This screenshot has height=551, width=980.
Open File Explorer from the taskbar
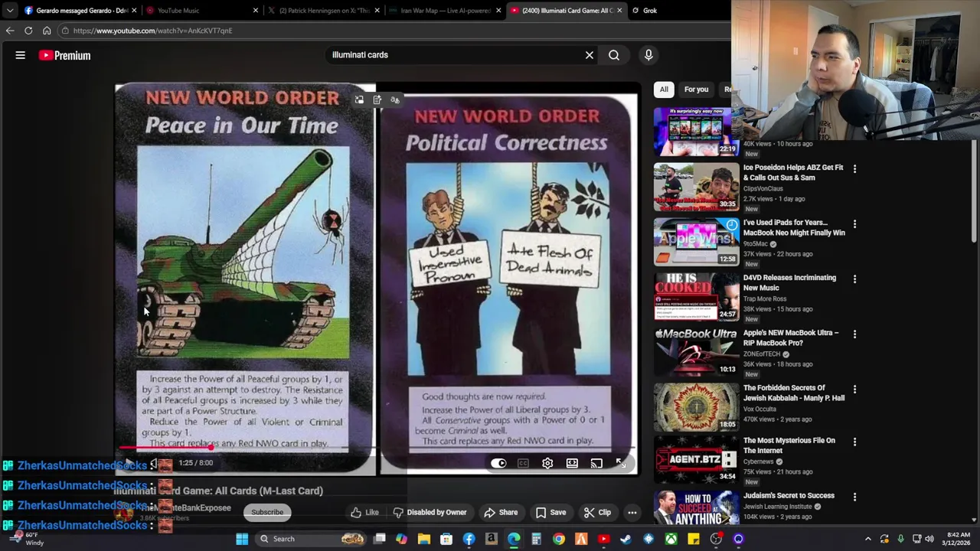[424, 539]
